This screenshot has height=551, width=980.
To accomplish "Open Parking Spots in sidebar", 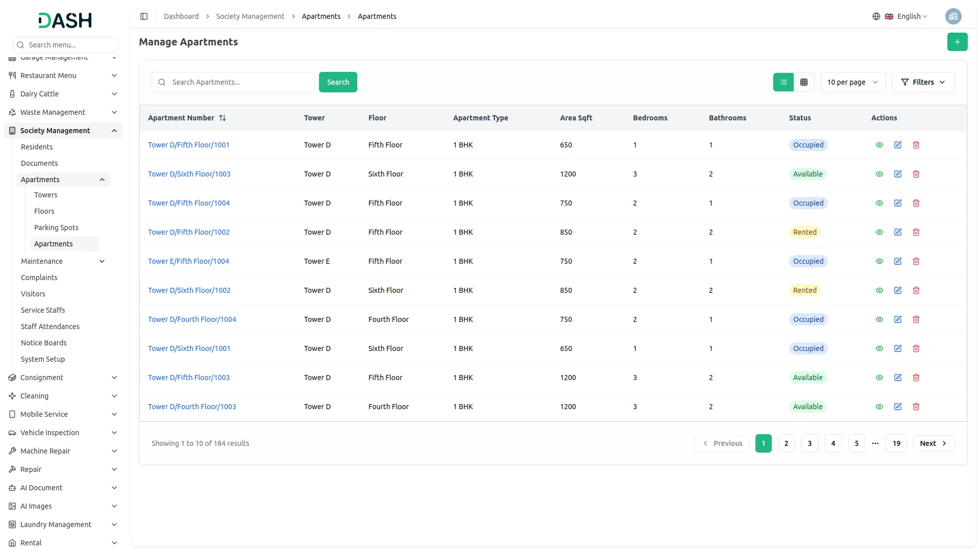I will coord(56,228).
